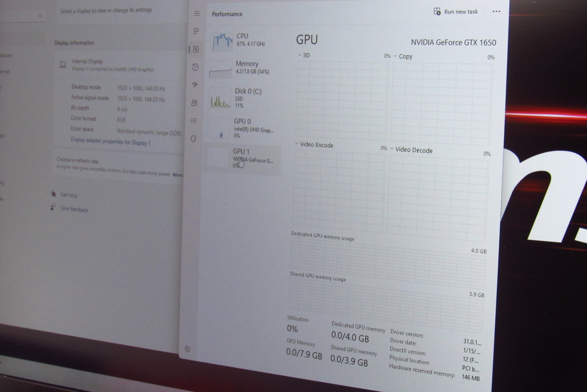Click the Get help link
587x392 pixels.
point(69,195)
